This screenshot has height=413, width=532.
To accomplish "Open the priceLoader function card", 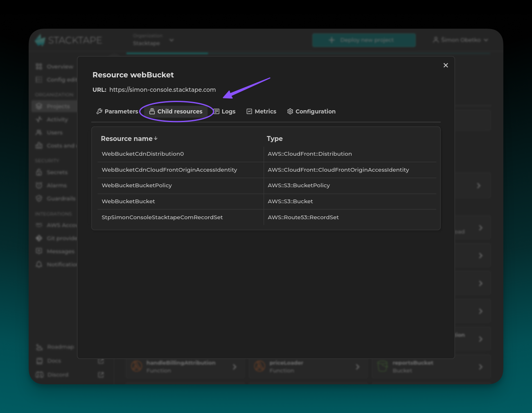I will 308,367.
